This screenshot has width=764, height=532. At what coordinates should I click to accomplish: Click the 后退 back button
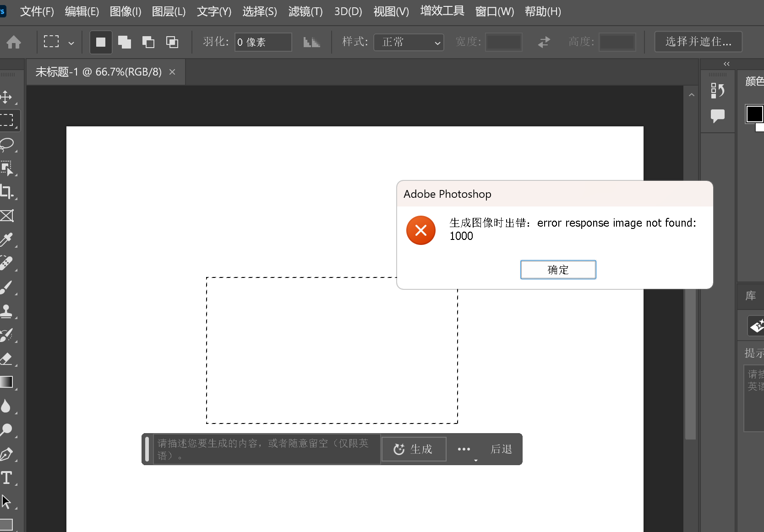click(x=501, y=449)
